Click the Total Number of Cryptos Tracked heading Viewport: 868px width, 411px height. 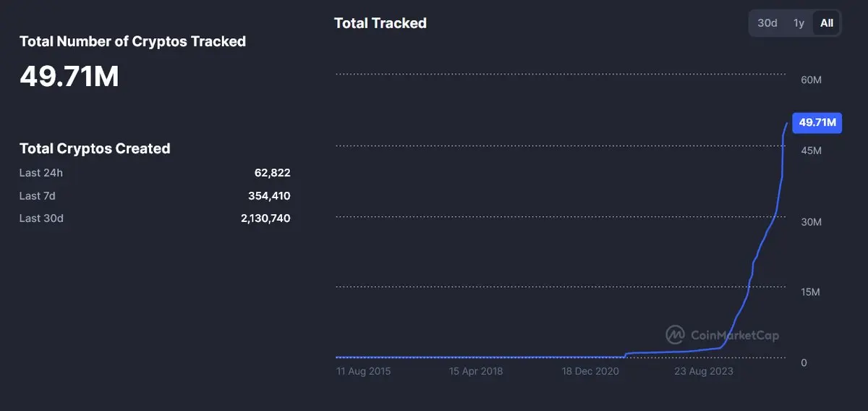pos(133,41)
